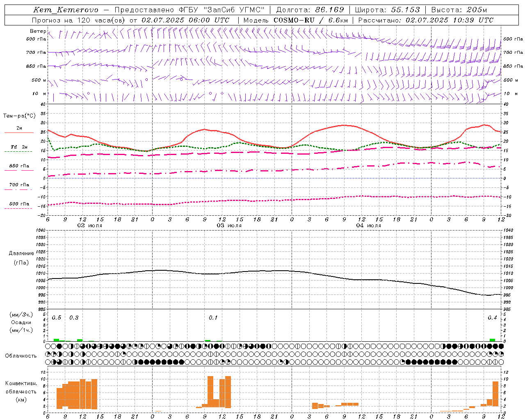
Task: Click the '0.5' precipitation amount value
Action: [57, 318]
